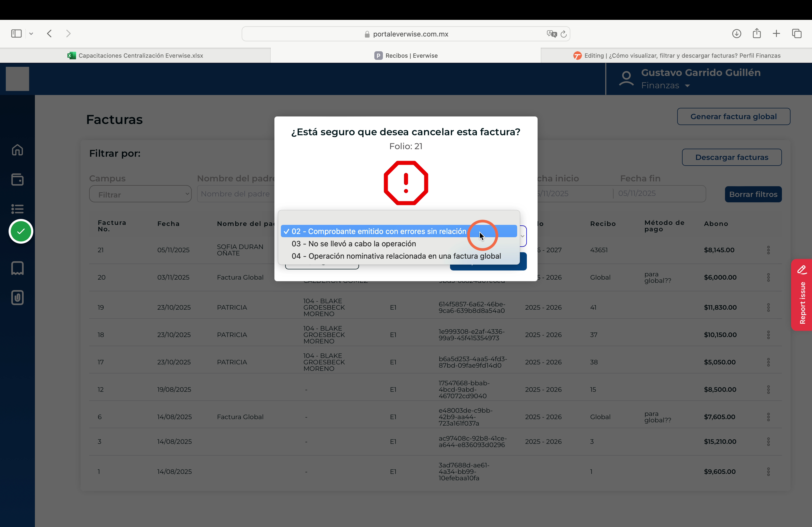Open the Home icon in left sidebar

pos(17,150)
